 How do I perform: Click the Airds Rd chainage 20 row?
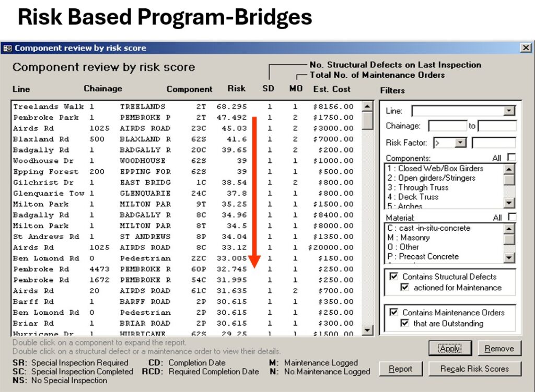click(187, 291)
